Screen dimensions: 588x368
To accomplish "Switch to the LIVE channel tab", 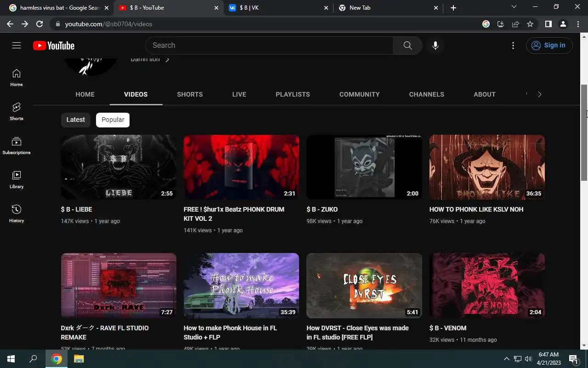I will tap(239, 94).
